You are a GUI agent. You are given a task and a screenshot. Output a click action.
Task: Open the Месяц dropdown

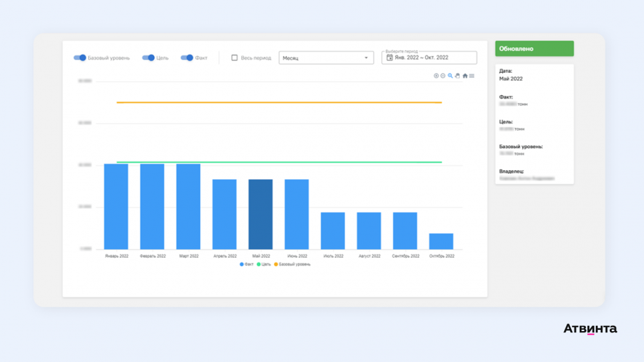pyautogui.click(x=326, y=57)
